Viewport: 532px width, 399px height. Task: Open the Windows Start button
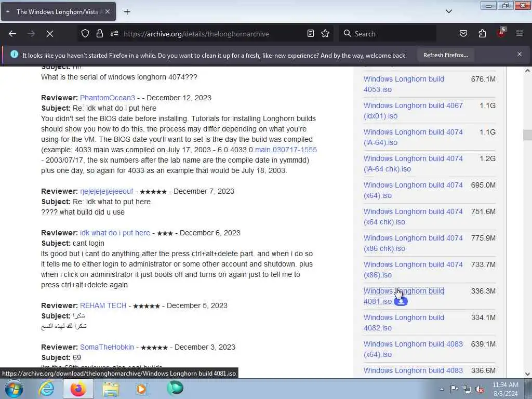(x=14, y=389)
